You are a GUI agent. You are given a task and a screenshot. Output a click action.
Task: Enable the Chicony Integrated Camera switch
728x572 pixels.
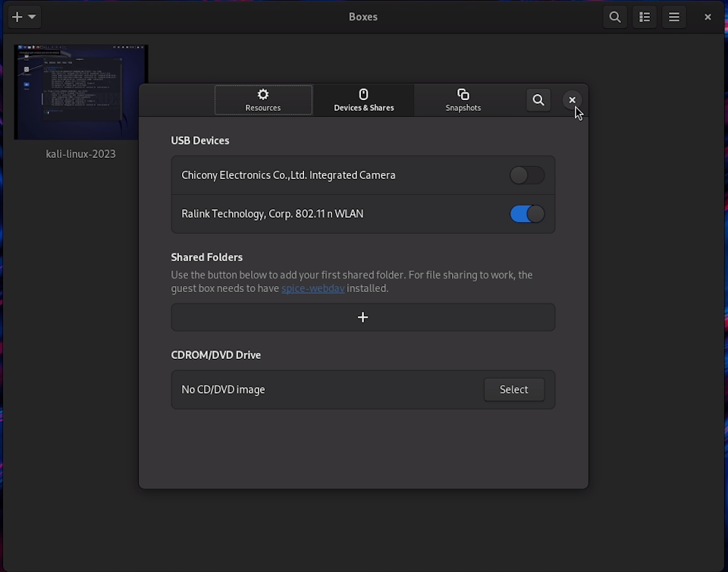(x=527, y=175)
